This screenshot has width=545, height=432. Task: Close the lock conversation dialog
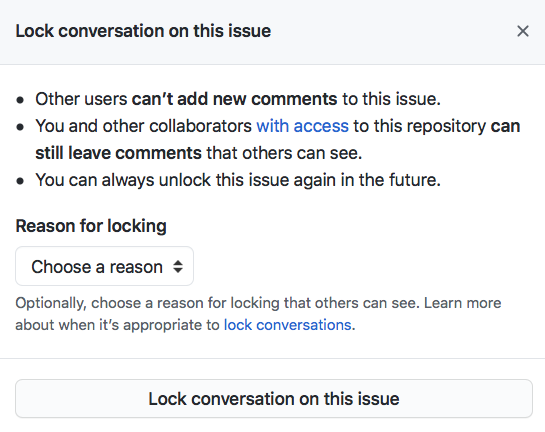coord(523,31)
